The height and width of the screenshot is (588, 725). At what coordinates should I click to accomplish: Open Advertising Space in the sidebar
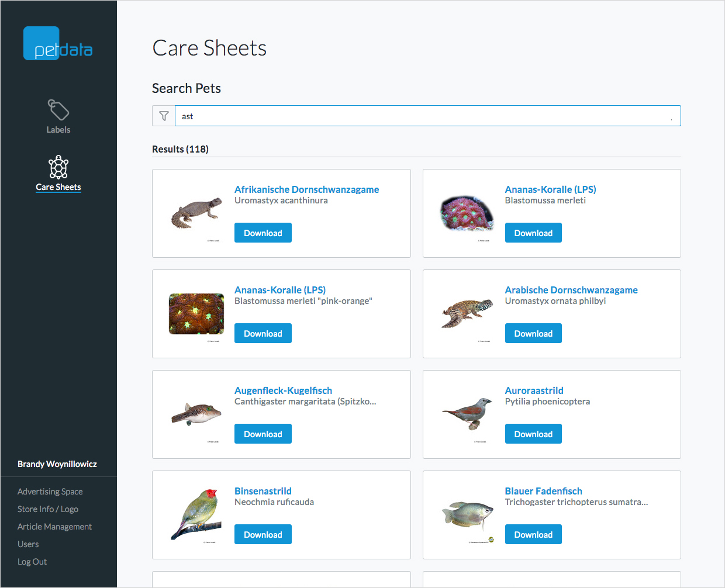[x=50, y=491]
